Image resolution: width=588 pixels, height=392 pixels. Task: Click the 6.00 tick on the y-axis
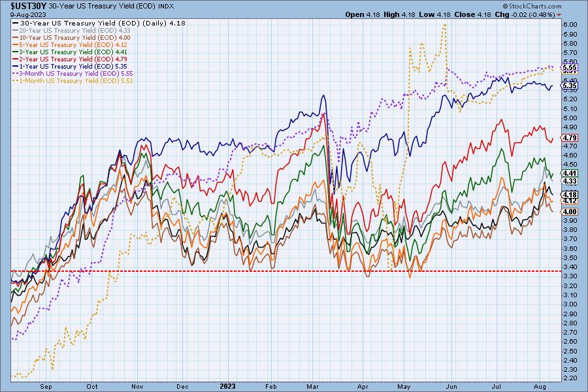click(570, 25)
